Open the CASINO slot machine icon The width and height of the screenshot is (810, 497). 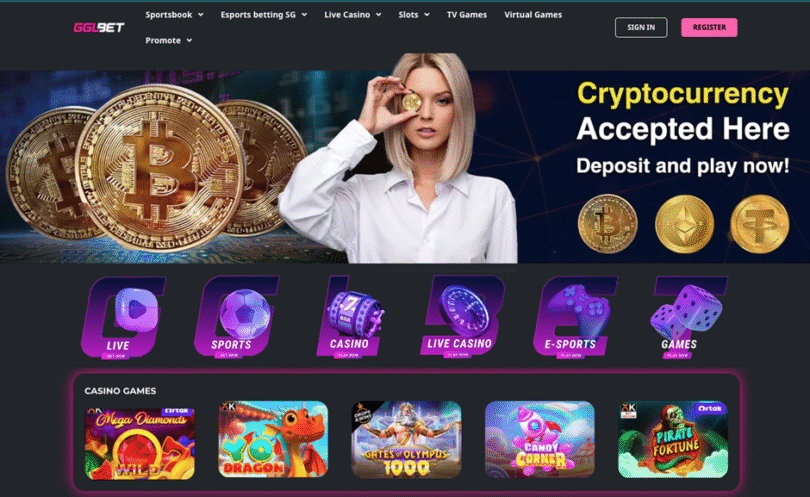pyautogui.click(x=350, y=317)
